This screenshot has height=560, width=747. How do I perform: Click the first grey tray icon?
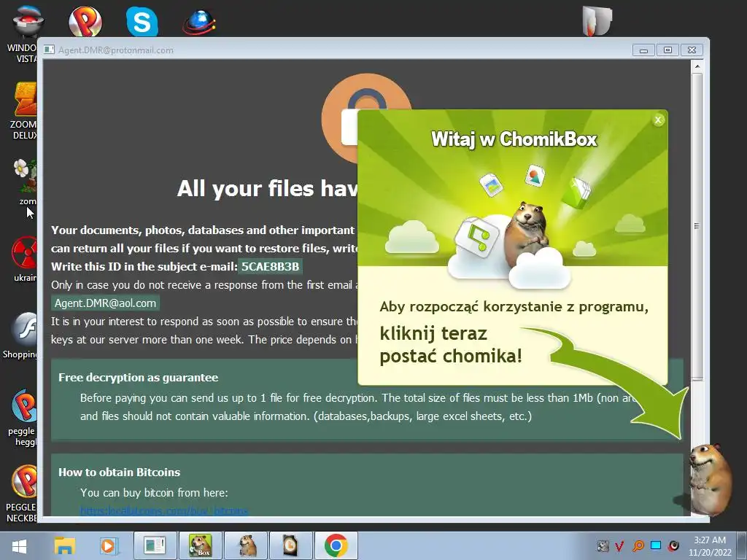pos(603,546)
